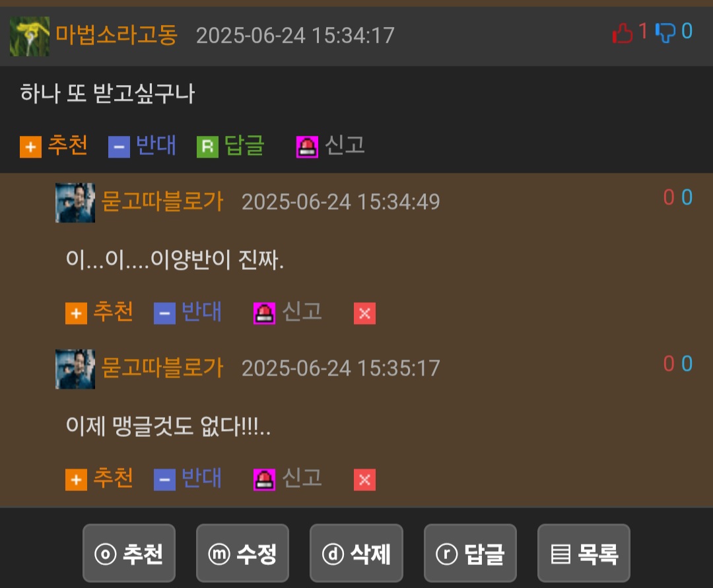The width and height of the screenshot is (713, 588).
Task: Click the 삭제 delete button
Action: (356, 553)
